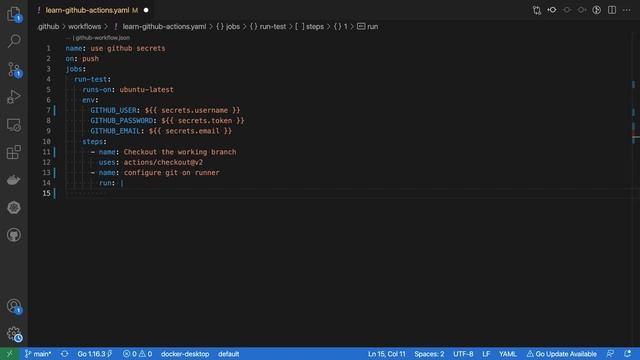This screenshot has height=360, width=640.
Task: Open the Run and Debug view
Action: coord(14,97)
